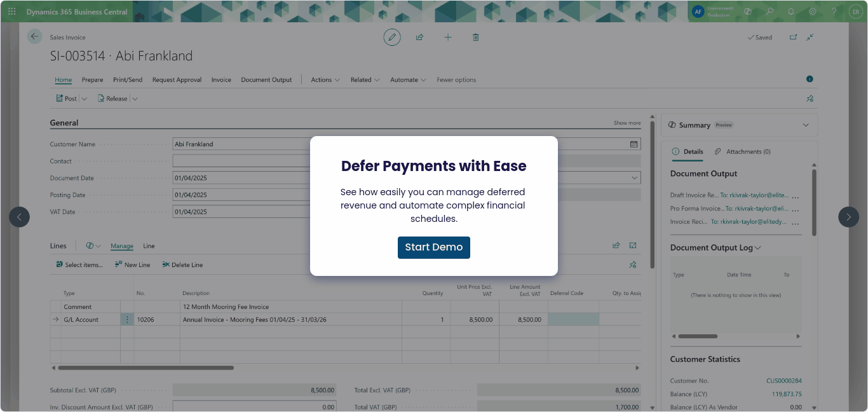
Task: Open the app launcher waffle icon
Action: [11, 11]
